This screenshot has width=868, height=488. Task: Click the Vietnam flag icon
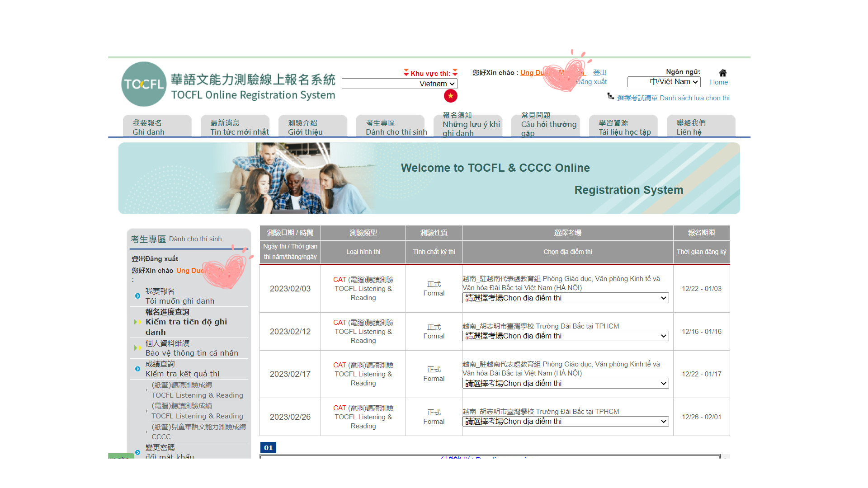(x=450, y=96)
